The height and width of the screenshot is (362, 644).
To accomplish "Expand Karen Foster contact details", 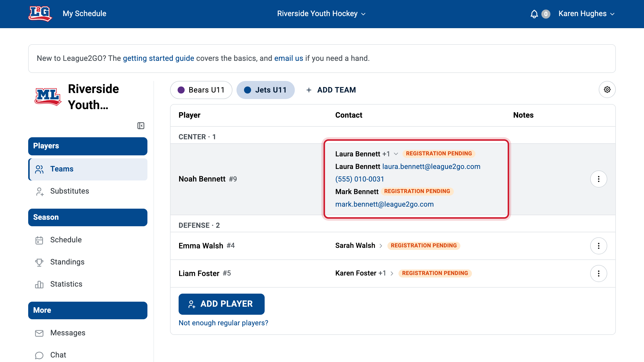I will tap(392, 273).
